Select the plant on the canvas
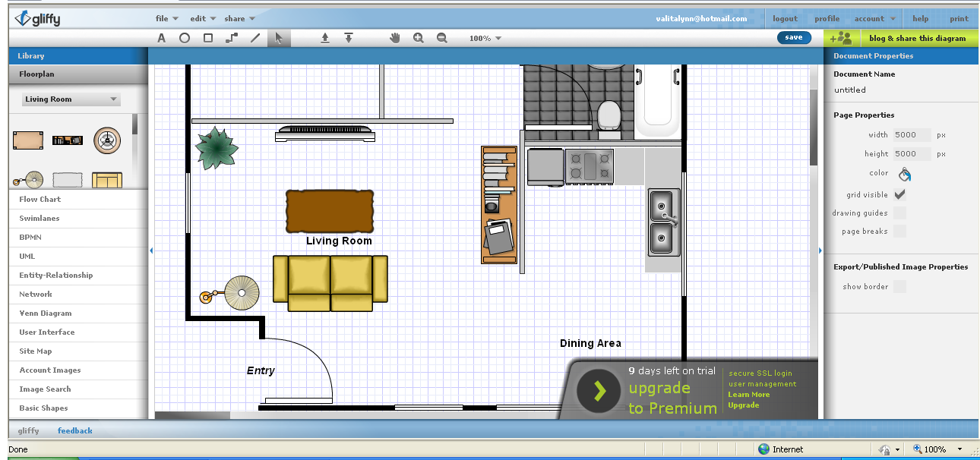The height and width of the screenshot is (460, 980). (x=217, y=147)
